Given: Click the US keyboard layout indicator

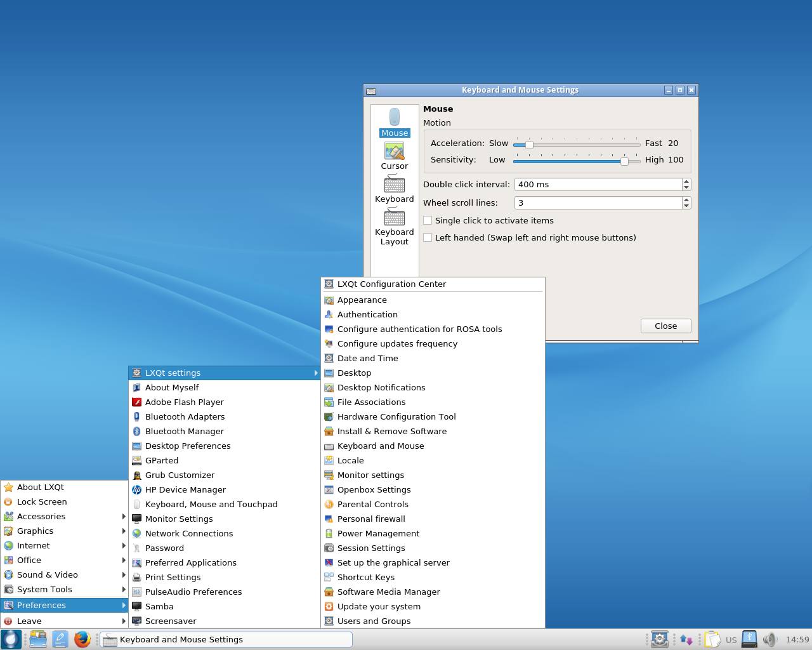Looking at the screenshot, I should tap(731, 640).
